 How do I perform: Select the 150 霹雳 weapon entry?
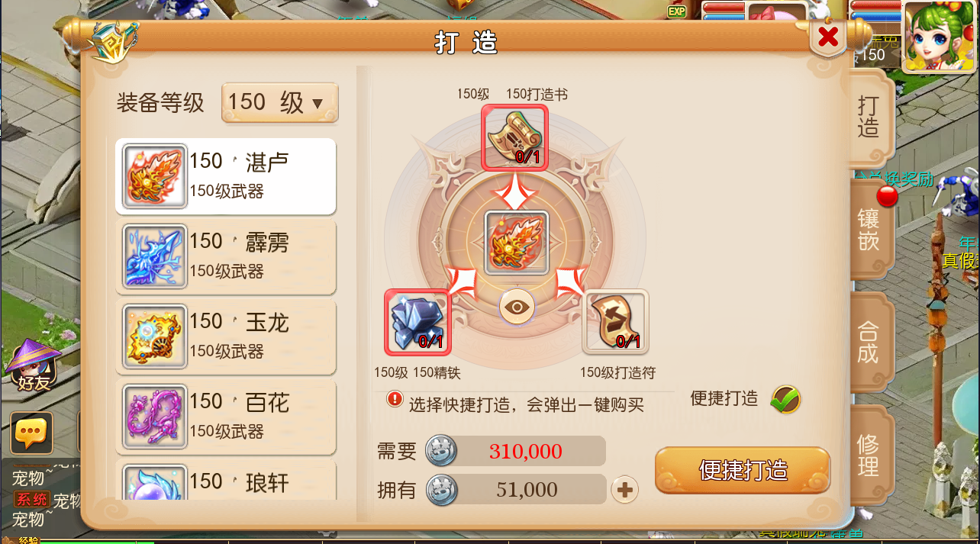pyautogui.click(x=226, y=256)
